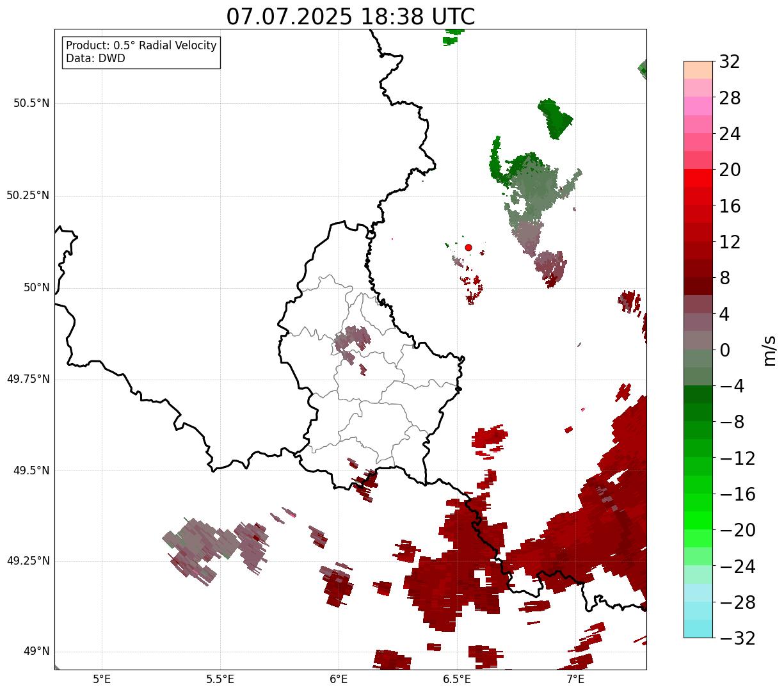The height and width of the screenshot is (692, 784).
Task: Click the −20 colorbar tick label
Action: pyautogui.click(x=737, y=530)
